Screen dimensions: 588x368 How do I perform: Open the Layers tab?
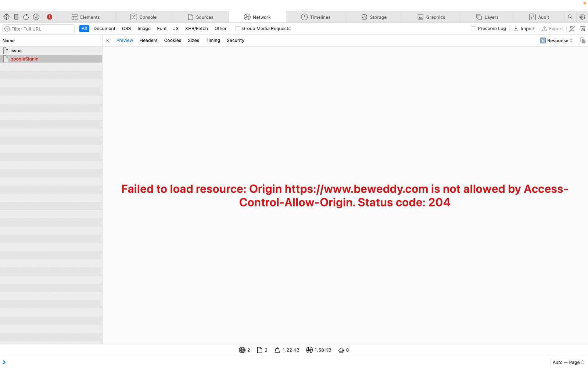click(487, 17)
